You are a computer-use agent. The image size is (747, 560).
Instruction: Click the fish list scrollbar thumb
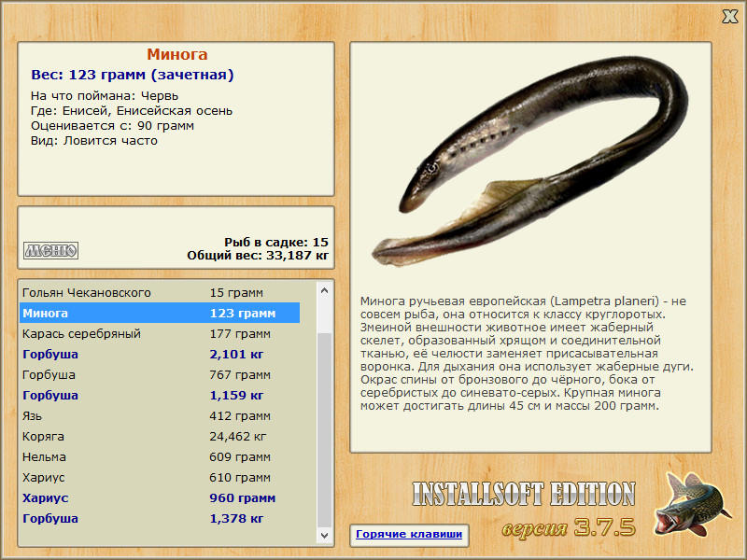(325, 429)
